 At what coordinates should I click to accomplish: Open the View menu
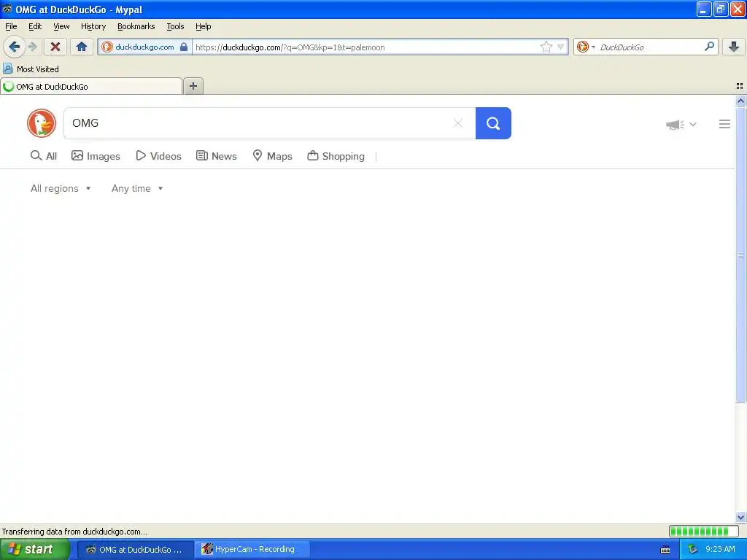click(61, 26)
